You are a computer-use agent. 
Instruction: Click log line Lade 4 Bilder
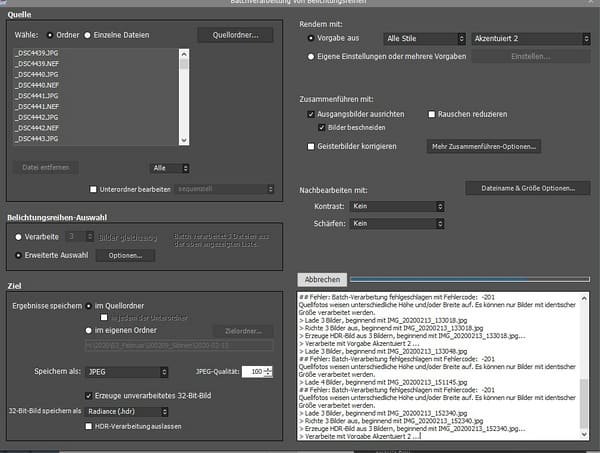tap(383, 383)
